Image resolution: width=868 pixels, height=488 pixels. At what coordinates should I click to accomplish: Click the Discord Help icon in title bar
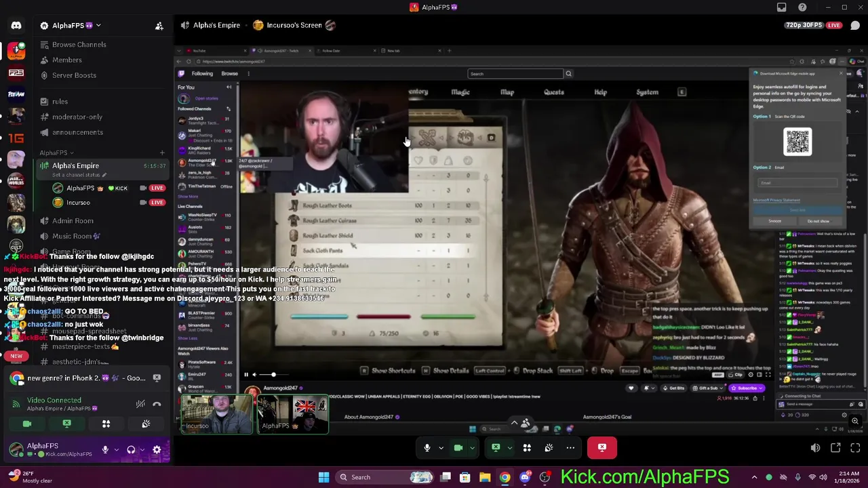[802, 7]
